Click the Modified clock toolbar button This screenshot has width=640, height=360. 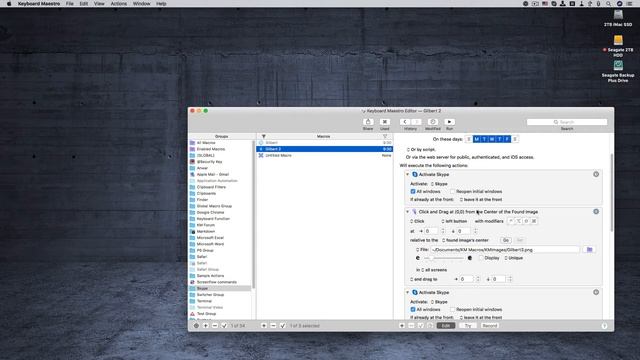433,122
